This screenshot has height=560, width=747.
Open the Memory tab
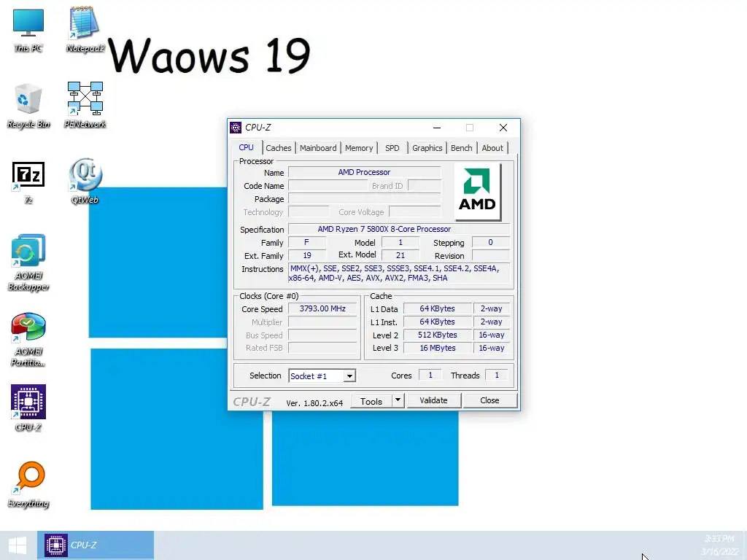[359, 148]
